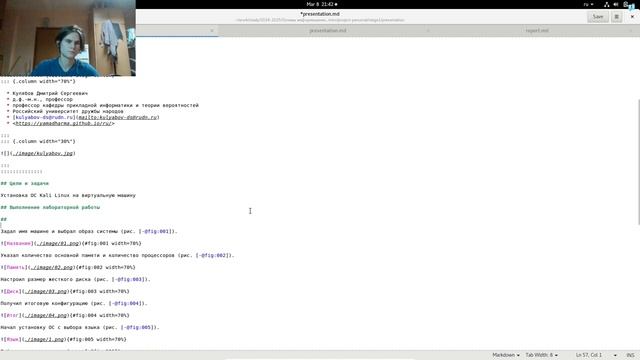Viewport: 640px width, 360px height.
Task: Click the webcam overlay thumbnail
Action: (x=68, y=38)
